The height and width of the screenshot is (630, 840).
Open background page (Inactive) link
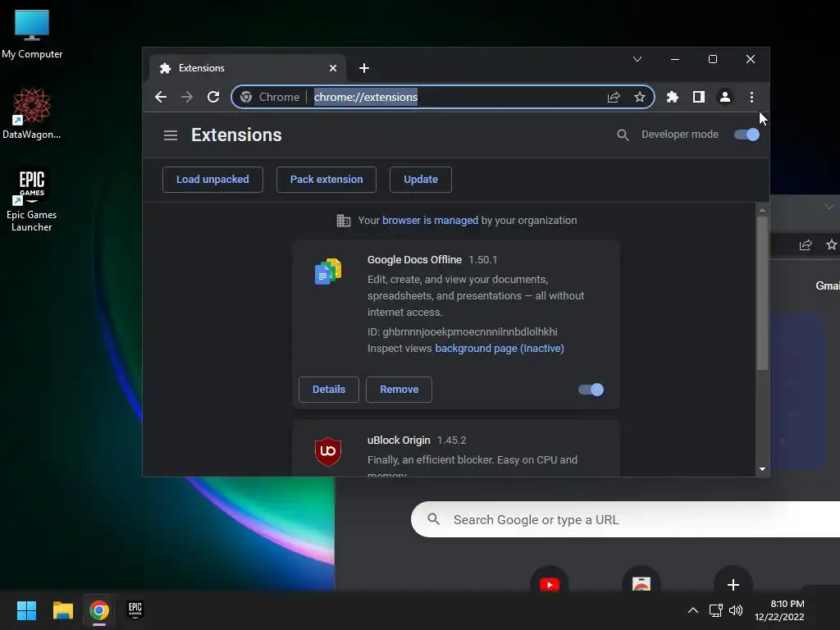500,348
